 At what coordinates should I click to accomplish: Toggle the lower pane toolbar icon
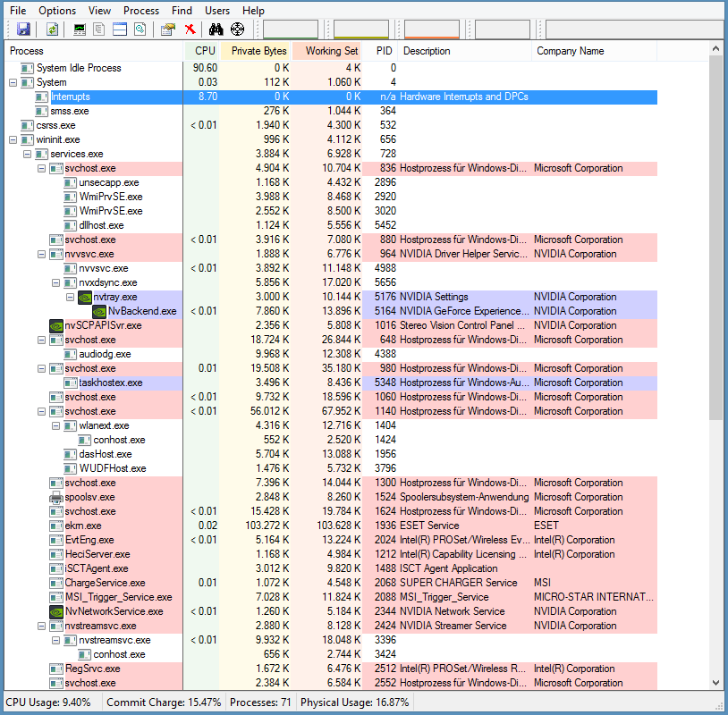click(x=120, y=29)
